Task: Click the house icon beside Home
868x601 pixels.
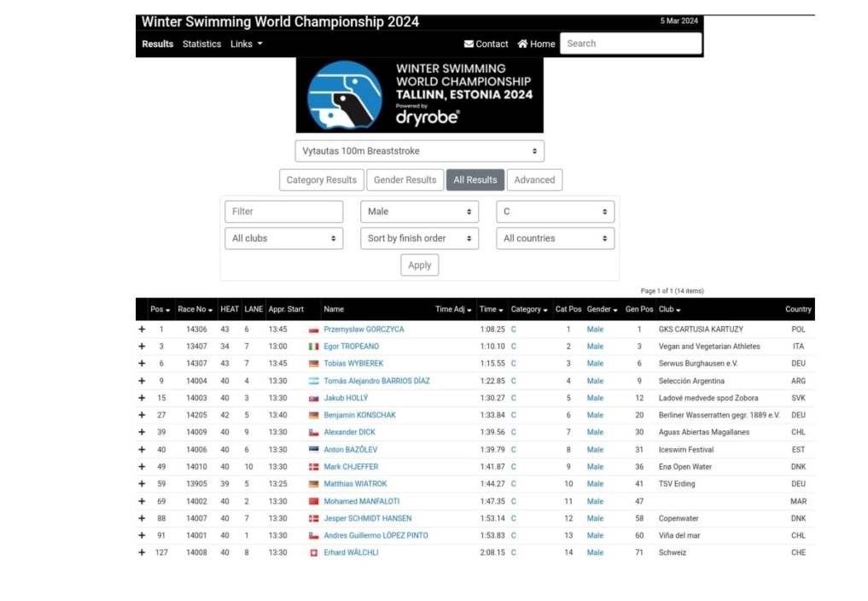Action: click(522, 44)
